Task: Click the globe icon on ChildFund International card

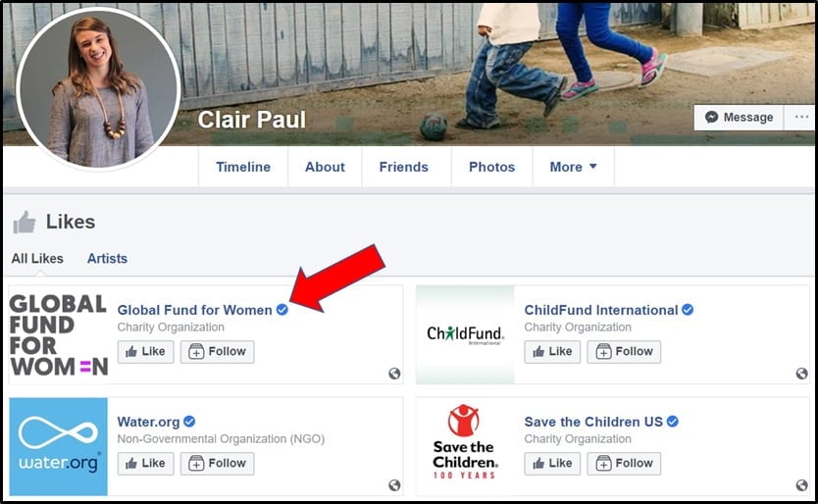Action: 802,373
